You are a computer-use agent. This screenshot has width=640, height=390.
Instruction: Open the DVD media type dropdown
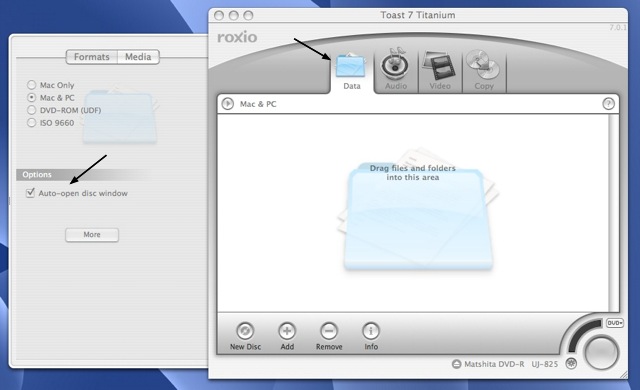(614, 323)
